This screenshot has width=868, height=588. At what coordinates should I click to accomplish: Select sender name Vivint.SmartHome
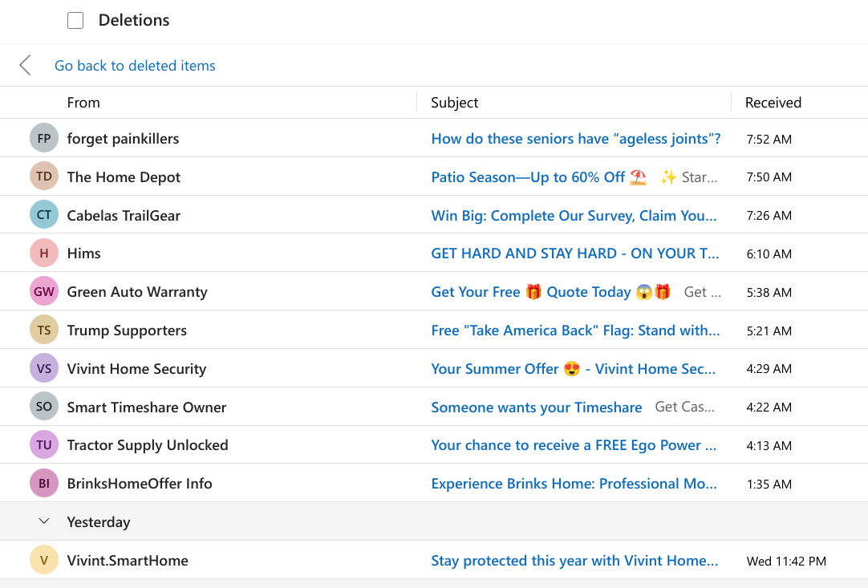(128, 560)
